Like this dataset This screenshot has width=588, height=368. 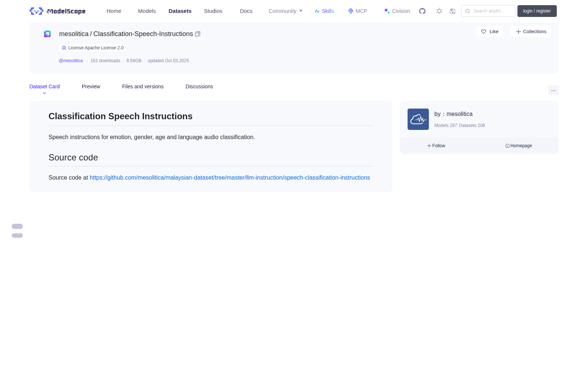(x=489, y=32)
